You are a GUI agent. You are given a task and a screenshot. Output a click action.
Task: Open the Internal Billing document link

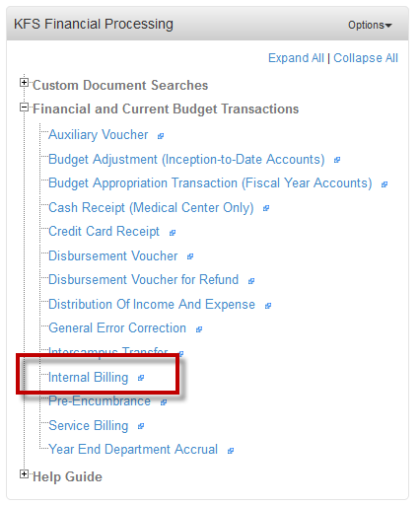(88, 377)
